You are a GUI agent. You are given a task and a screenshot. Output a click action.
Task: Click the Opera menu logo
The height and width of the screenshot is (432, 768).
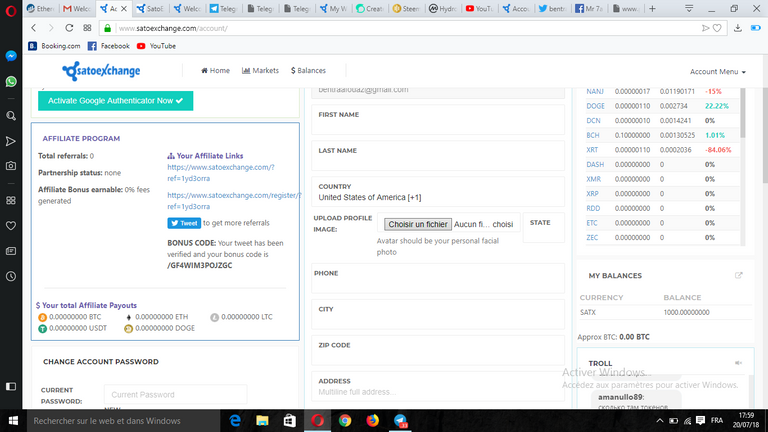11,11
